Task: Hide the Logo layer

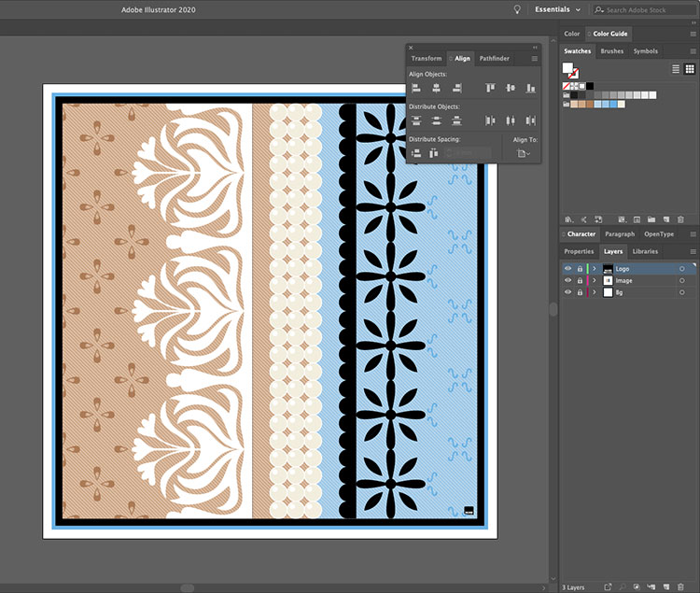Action: coord(567,269)
